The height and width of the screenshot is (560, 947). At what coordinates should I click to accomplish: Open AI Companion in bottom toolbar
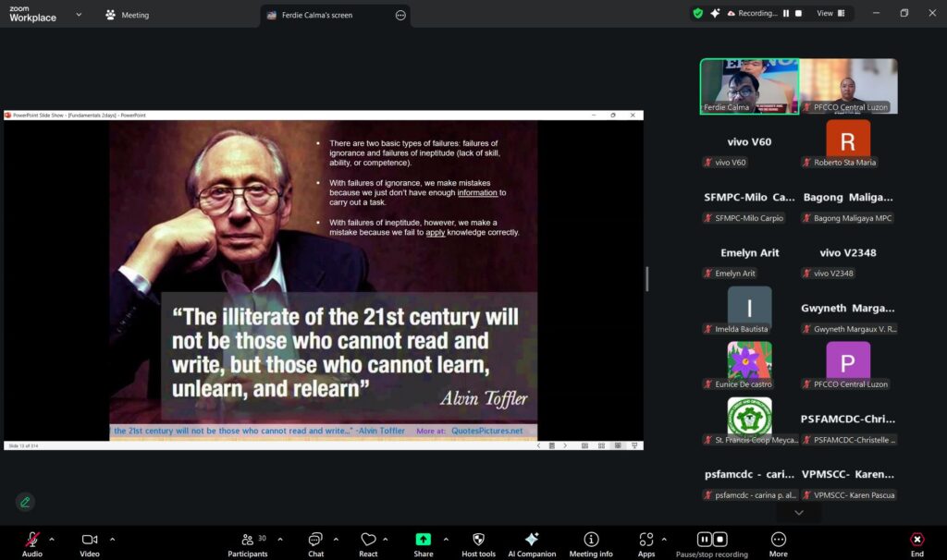coord(532,541)
